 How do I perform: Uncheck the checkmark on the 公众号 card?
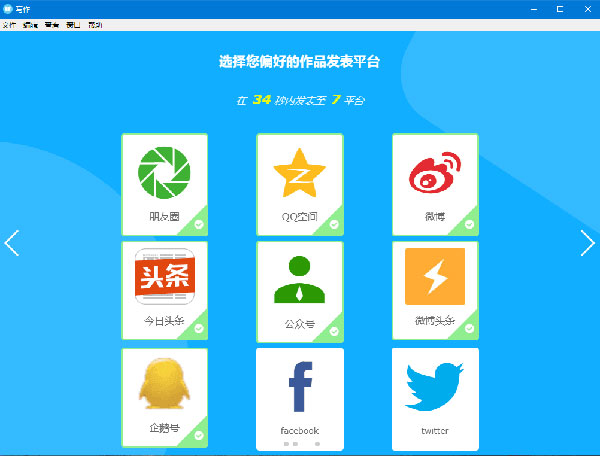click(334, 331)
